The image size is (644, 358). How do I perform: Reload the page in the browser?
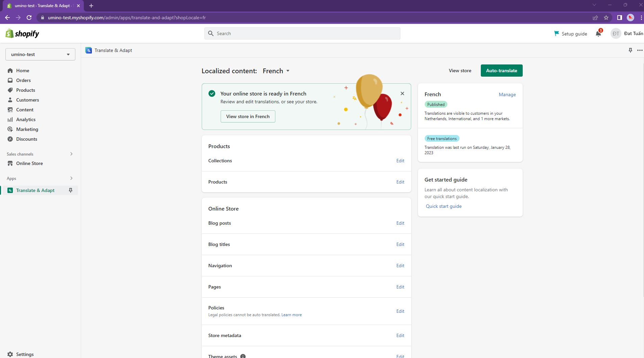[x=29, y=18]
